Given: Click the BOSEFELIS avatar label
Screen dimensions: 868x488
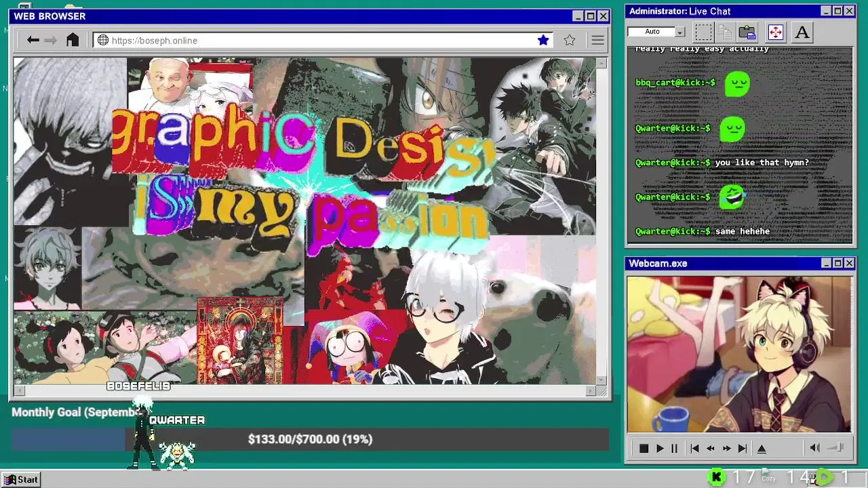Looking at the screenshot, I should tap(138, 386).
